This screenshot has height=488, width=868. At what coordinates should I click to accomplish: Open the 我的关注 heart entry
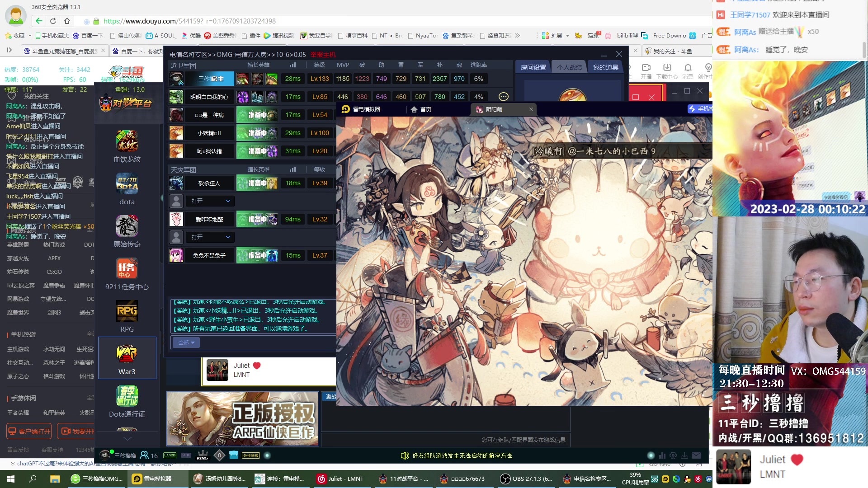click(x=28, y=96)
